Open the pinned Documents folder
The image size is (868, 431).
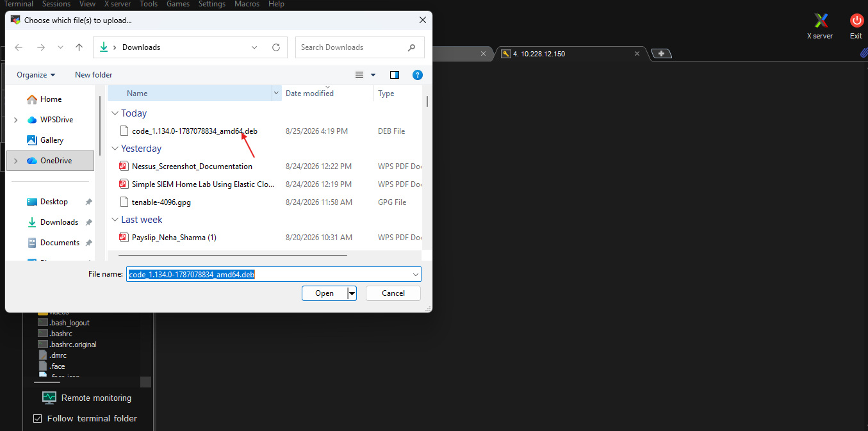tap(60, 243)
